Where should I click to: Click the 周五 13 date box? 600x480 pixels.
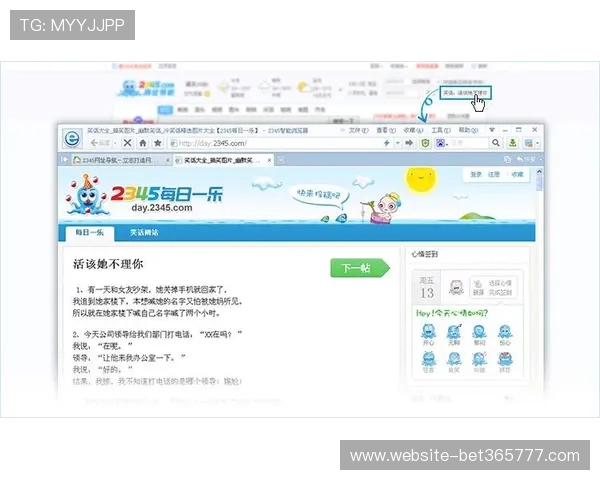427,288
